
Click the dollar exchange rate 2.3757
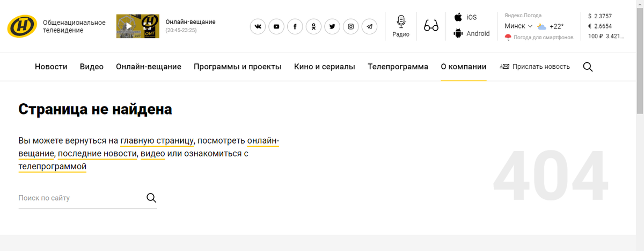pos(600,16)
